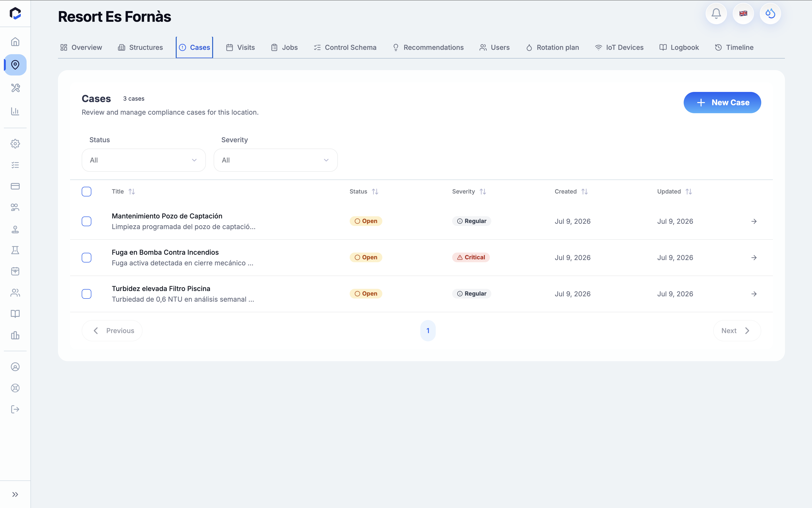The height and width of the screenshot is (508, 812).
Task: Select page 1 in pagination
Action: pos(428,331)
